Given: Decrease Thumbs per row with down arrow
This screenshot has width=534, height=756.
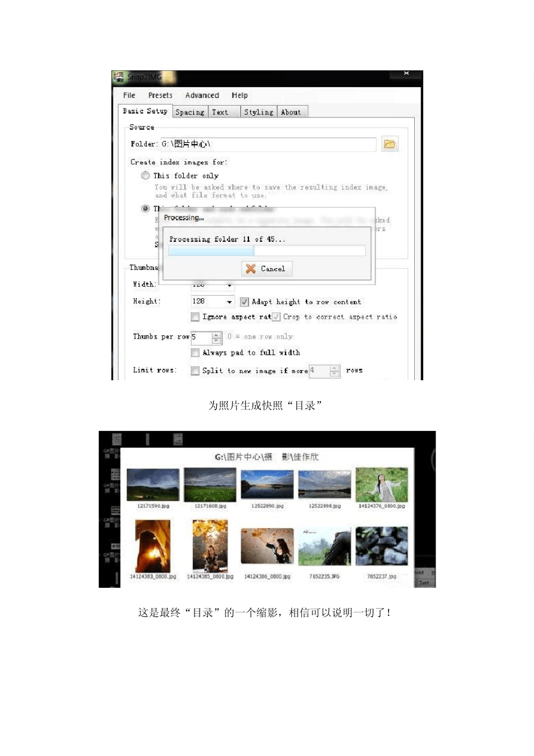Looking at the screenshot, I should (x=216, y=340).
